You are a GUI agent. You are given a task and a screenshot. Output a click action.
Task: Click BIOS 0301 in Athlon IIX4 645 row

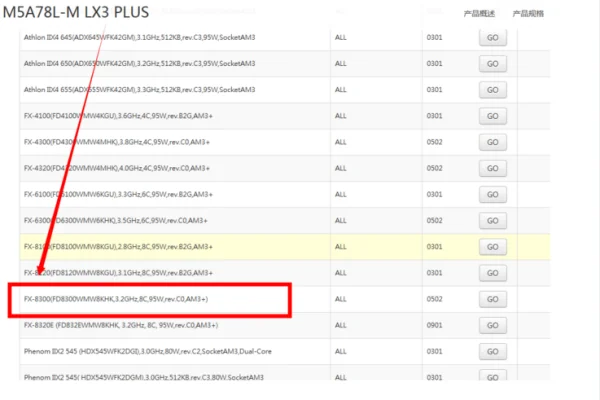click(434, 38)
